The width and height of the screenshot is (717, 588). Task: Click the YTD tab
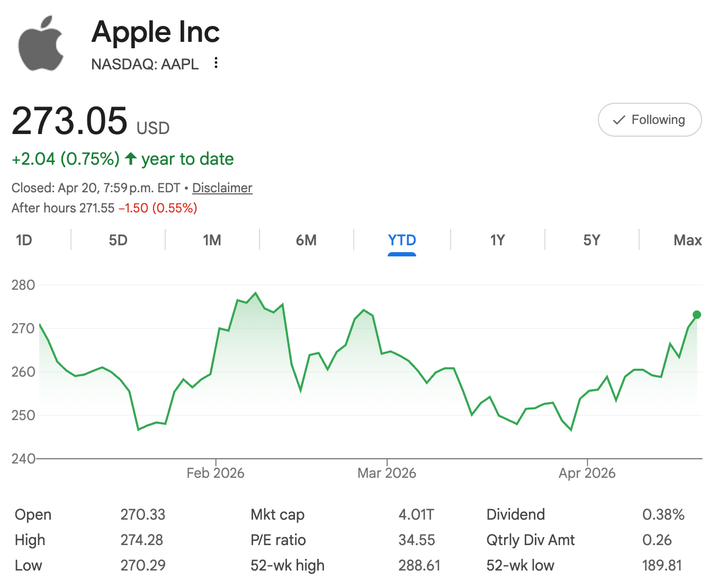click(x=402, y=240)
